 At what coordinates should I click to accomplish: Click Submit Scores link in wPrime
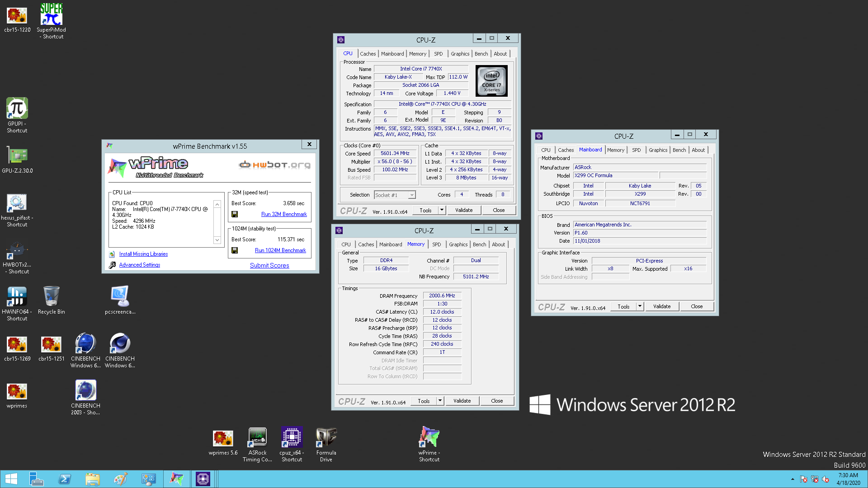click(x=269, y=265)
